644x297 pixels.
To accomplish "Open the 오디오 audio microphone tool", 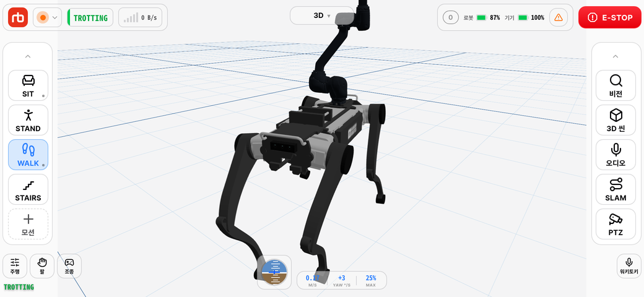I will [616, 155].
